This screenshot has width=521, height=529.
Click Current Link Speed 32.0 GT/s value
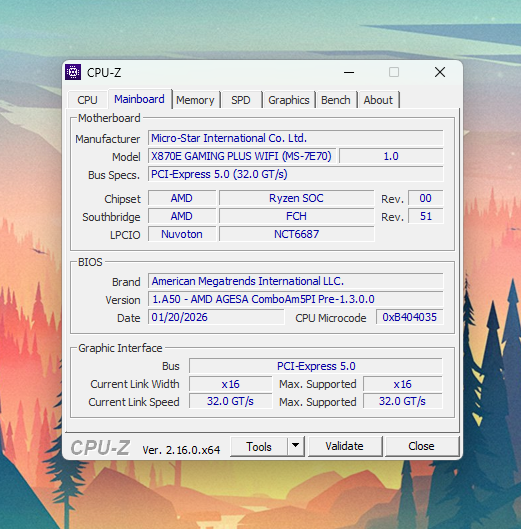(x=230, y=401)
